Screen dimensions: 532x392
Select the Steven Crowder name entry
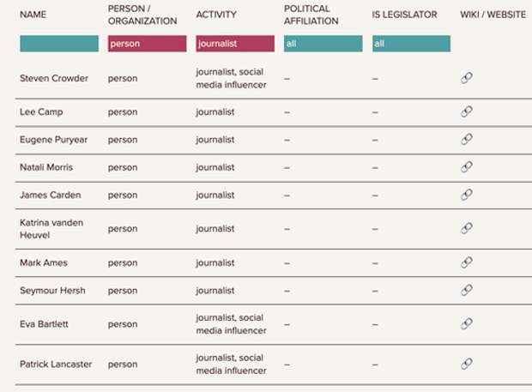click(54, 78)
